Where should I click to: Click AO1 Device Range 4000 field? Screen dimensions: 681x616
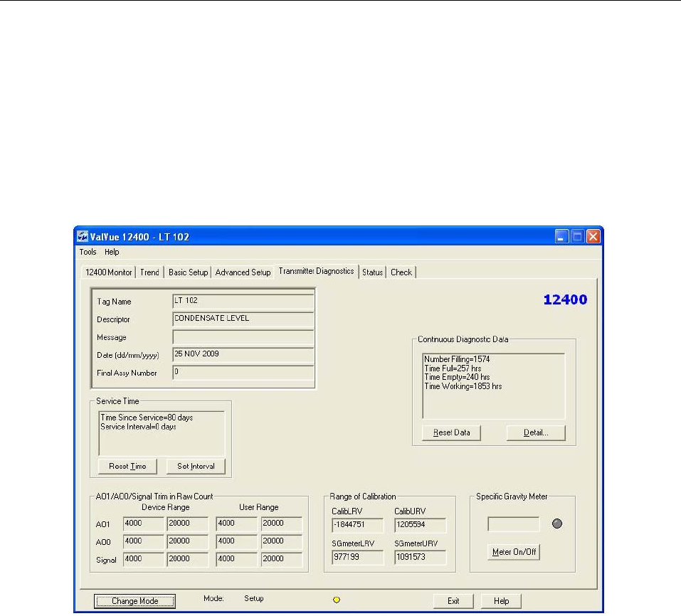143,524
